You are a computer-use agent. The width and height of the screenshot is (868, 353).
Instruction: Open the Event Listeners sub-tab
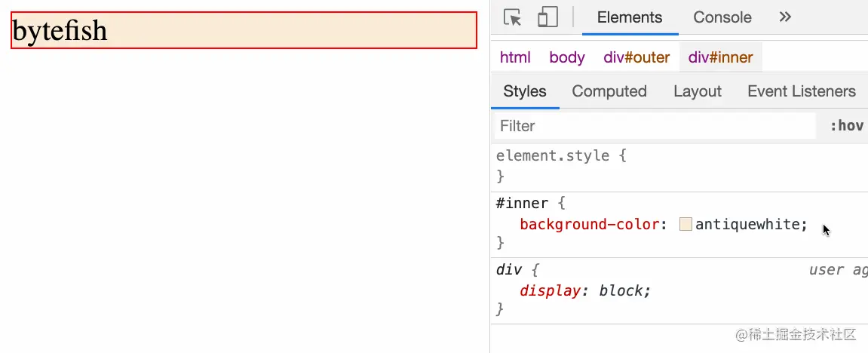pos(802,91)
